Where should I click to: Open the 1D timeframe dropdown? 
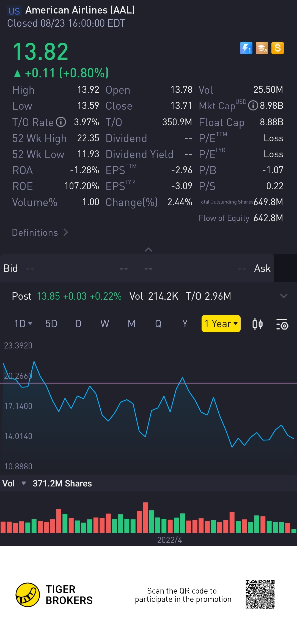(23, 324)
